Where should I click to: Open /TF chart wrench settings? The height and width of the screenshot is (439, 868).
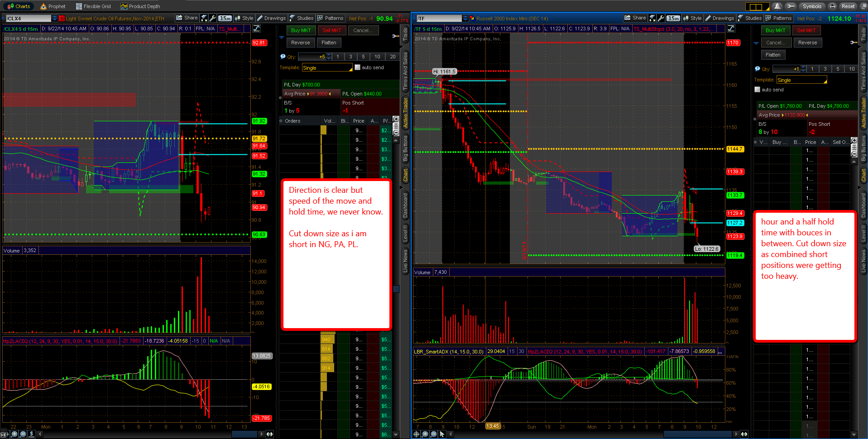click(660, 18)
